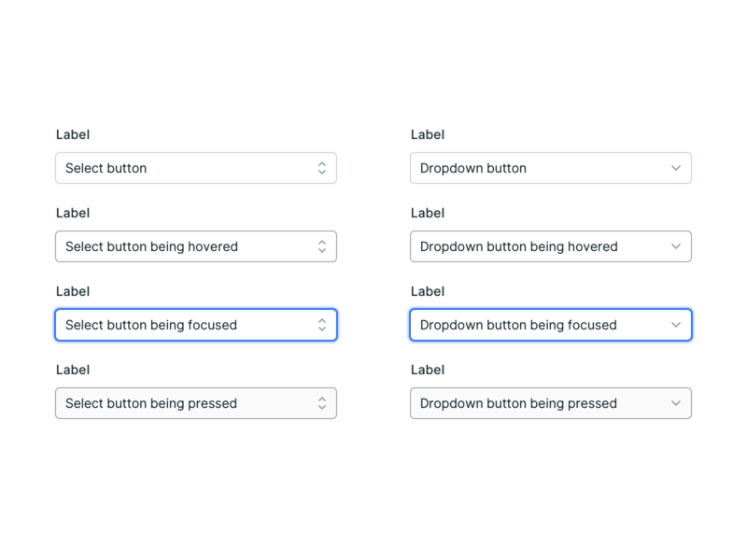Open the Select button control
The height and width of the screenshot is (560, 747).
[x=196, y=168]
